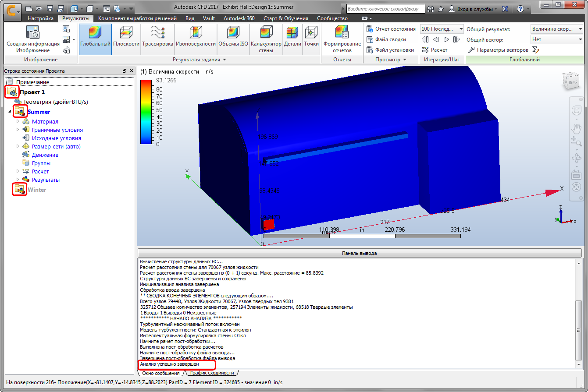Click the Open folder icon in quick access toolbar

(x=39, y=8)
